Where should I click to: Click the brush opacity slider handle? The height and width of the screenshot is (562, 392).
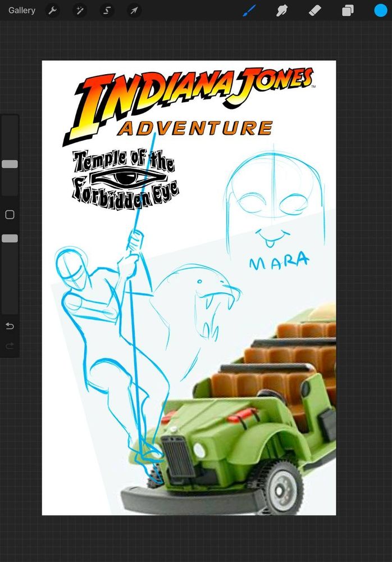click(x=10, y=239)
